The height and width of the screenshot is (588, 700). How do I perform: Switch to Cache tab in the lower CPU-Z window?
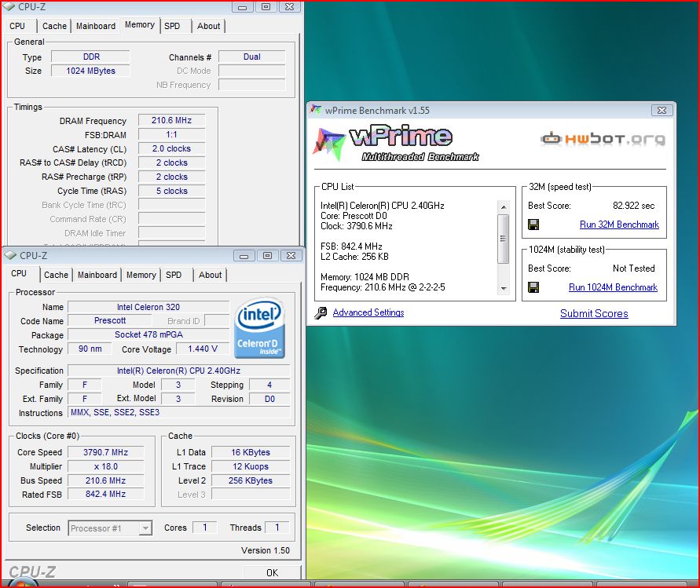coord(56,275)
